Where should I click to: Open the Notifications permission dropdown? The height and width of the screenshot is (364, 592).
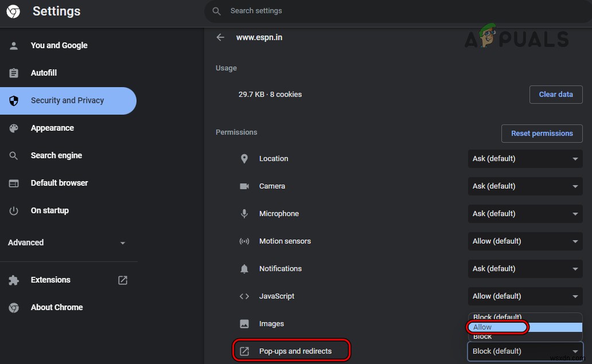[x=524, y=268]
